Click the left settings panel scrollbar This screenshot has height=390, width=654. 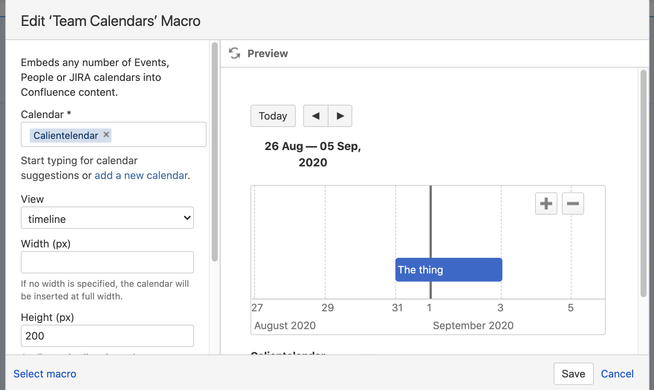pyautogui.click(x=215, y=152)
